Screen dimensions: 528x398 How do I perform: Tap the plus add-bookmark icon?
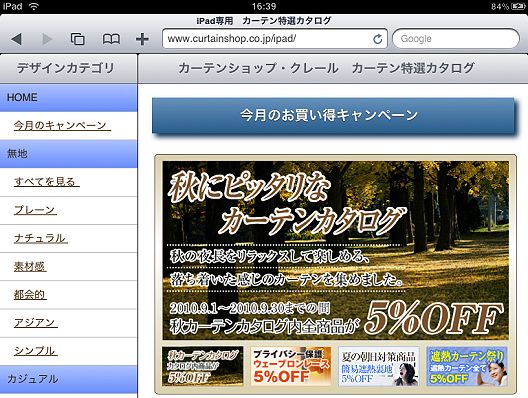click(x=142, y=39)
